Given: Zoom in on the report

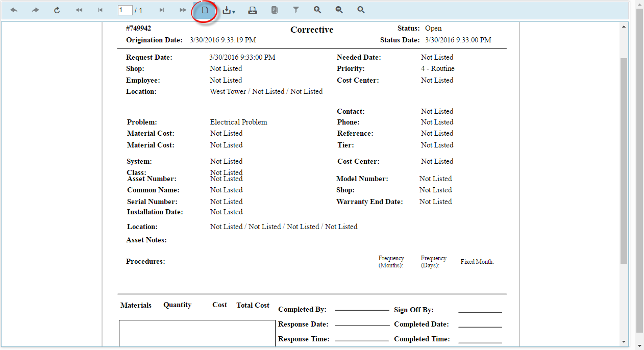Looking at the screenshot, I should click(x=317, y=10).
